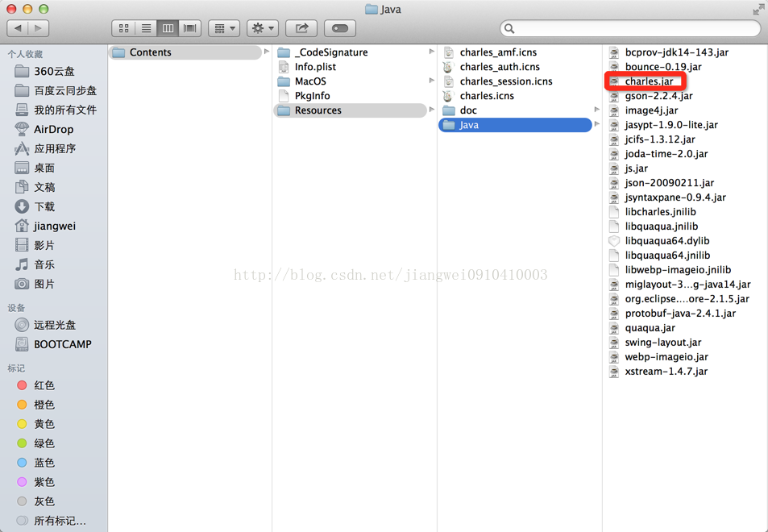
Task: Open AirDrop in the sidebar
Action: pos(44,129)
